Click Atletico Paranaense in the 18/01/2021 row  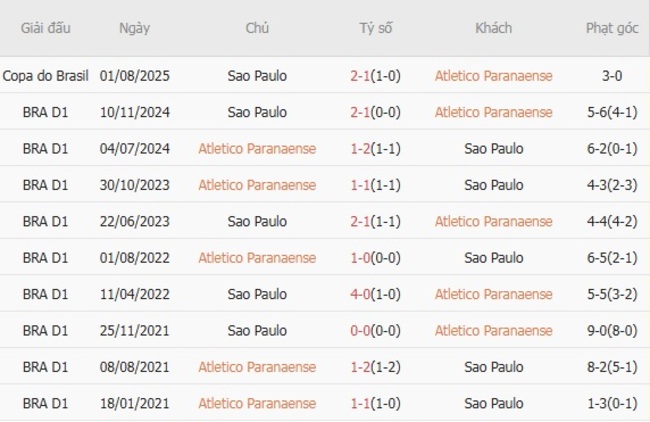click(x=257, y=403)
